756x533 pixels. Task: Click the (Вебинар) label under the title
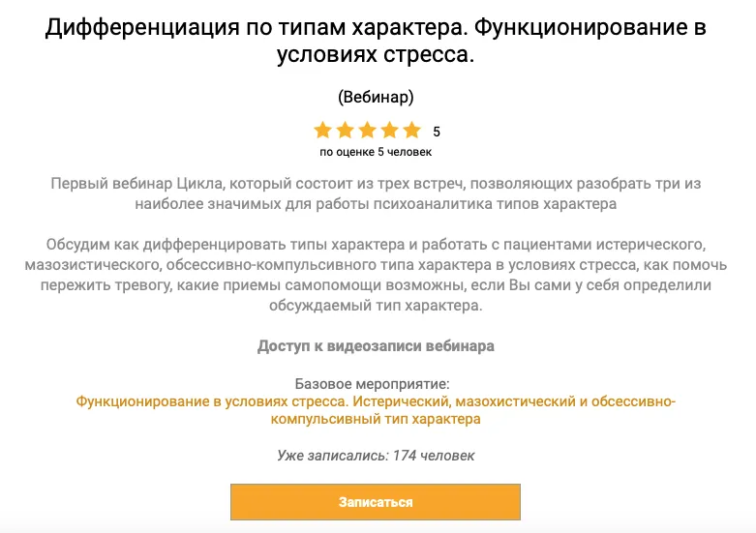click(x=376, y=97)
